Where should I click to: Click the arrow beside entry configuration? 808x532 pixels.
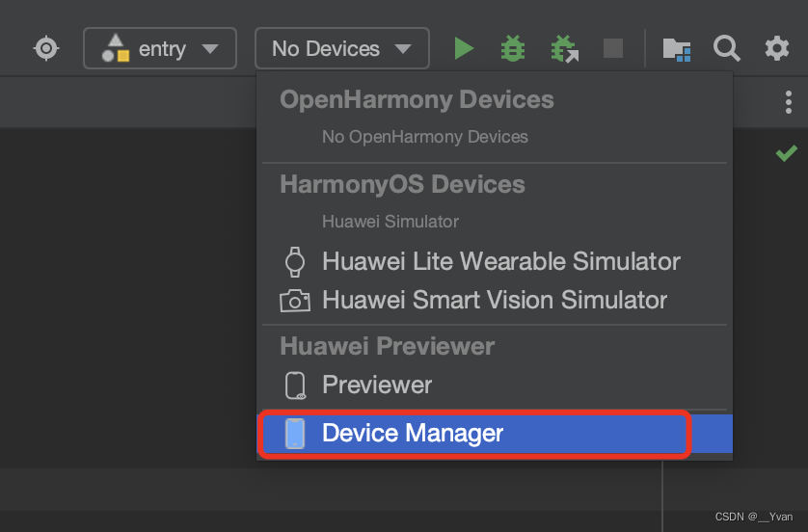210,49
